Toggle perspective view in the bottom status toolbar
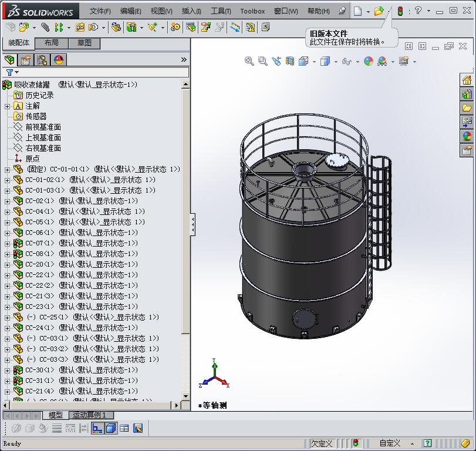Viewport: 476px width, 451px height. tap(110, 428)
